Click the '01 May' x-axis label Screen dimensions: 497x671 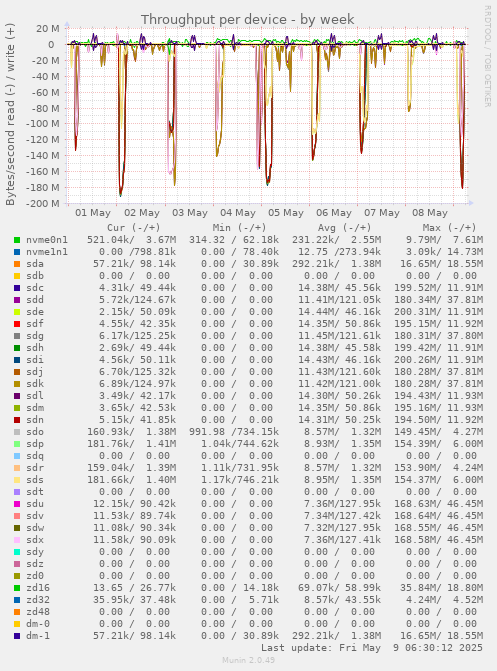[93, 213]
